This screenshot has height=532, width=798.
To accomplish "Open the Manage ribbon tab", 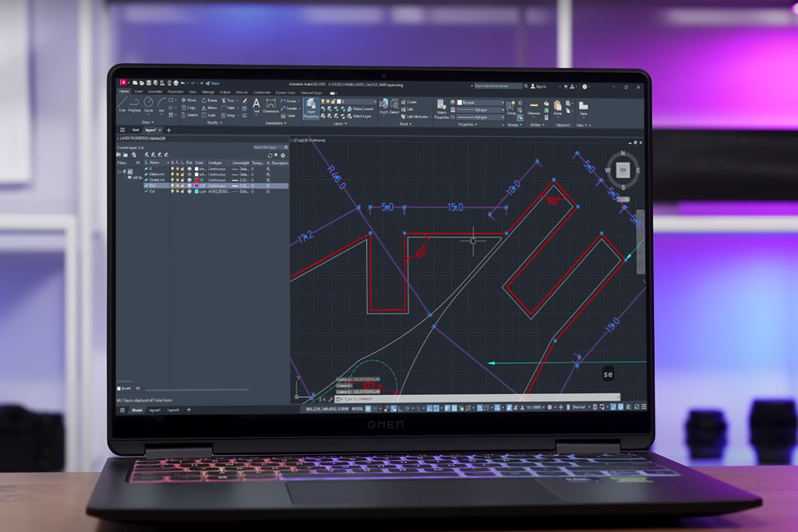I will click(x=207, y=92).
